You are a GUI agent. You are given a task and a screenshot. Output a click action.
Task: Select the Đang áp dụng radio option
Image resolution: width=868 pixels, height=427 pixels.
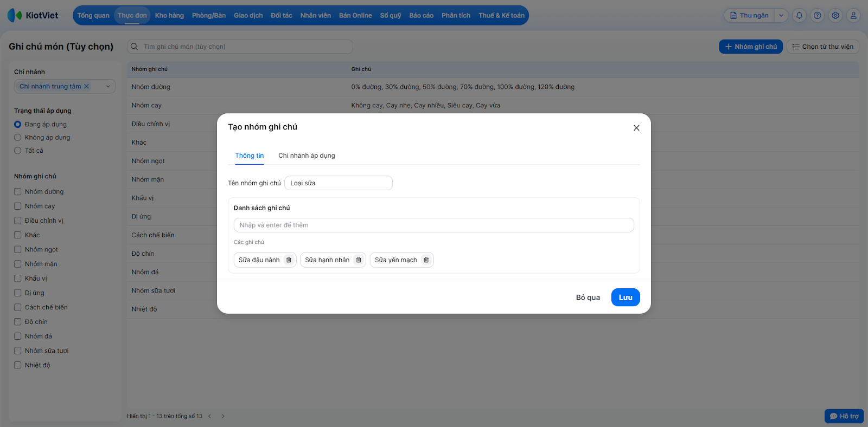tap(18, 124)
